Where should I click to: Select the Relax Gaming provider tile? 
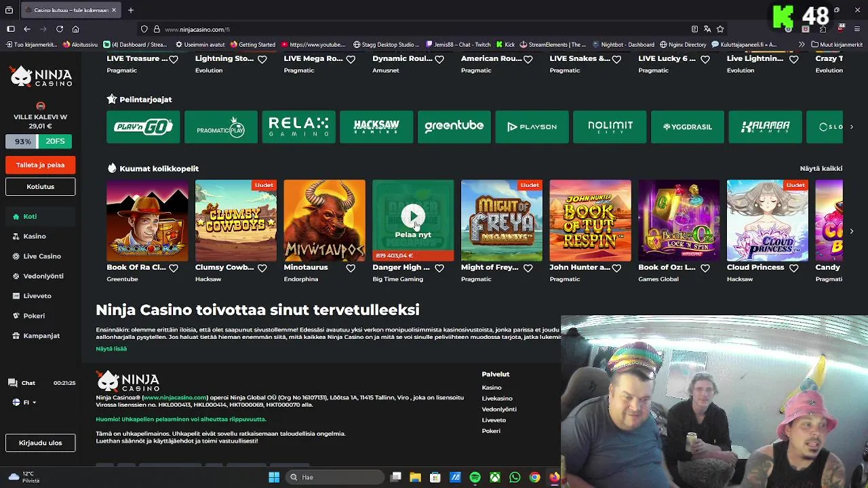click(x=299, y=127)
